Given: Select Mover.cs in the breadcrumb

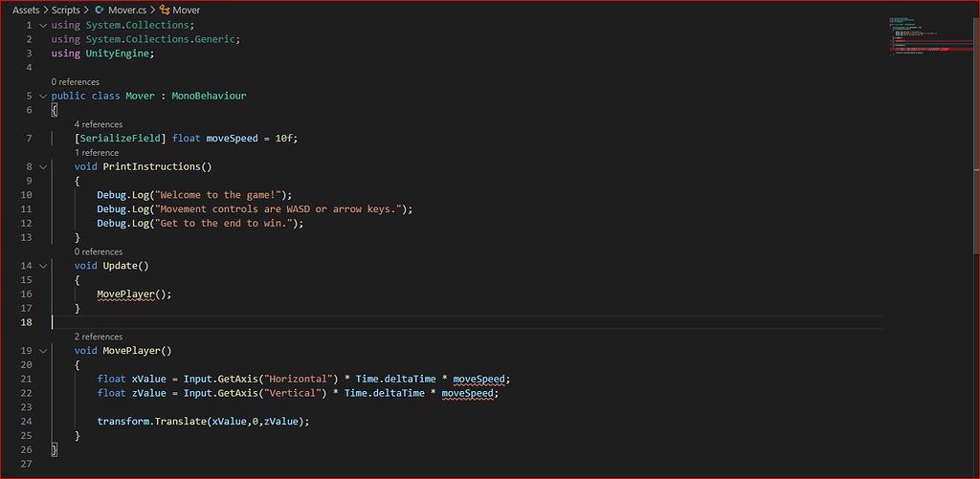Looking at the screenshot, I should pos(125,10).
